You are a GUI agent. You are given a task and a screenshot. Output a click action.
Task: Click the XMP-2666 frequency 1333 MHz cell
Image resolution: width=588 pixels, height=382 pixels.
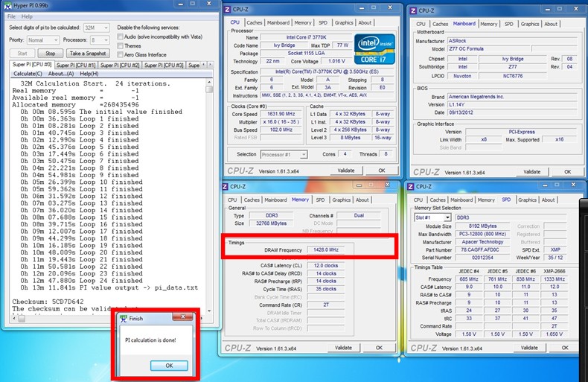click(554, 279)
